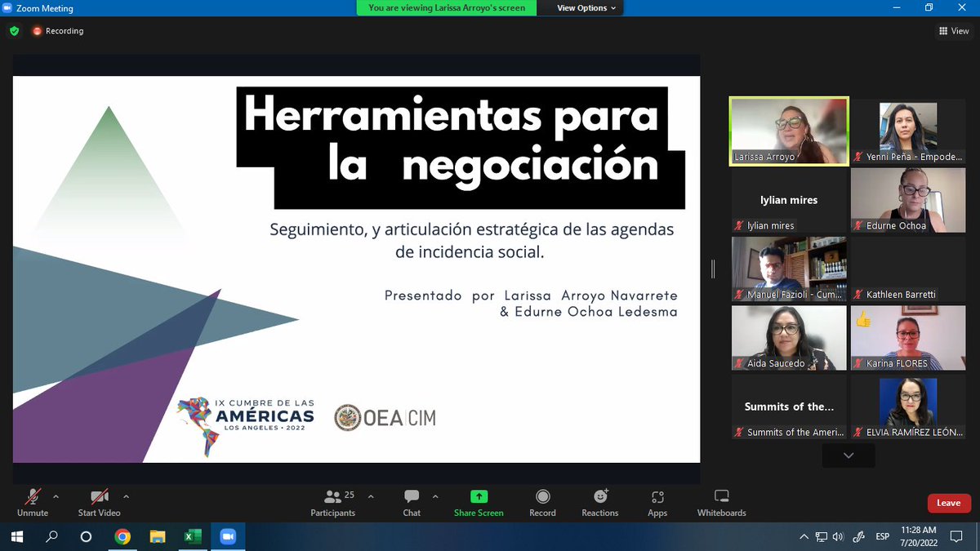Open Cortana circle in taskbar

pos(87,536)
